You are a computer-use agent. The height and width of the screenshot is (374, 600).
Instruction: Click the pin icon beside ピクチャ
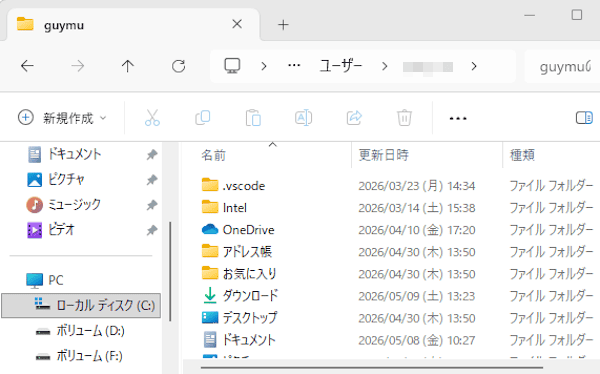152,180
